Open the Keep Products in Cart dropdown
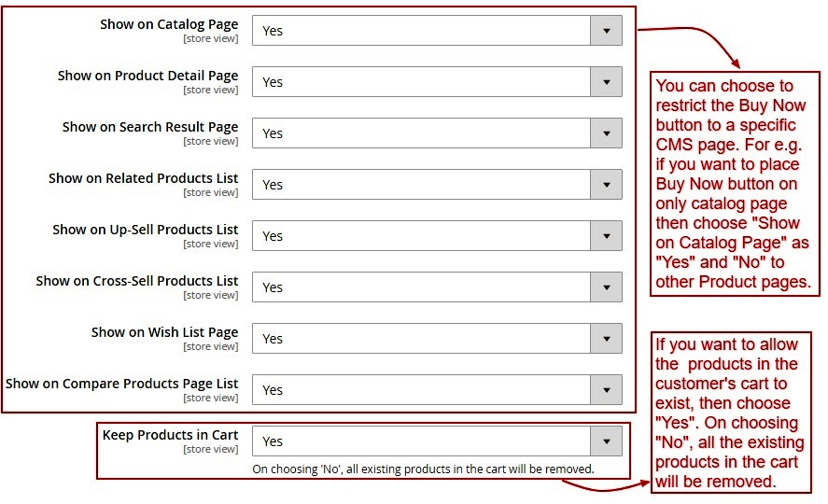Viewport: 828px width, 504px height. 422,441
